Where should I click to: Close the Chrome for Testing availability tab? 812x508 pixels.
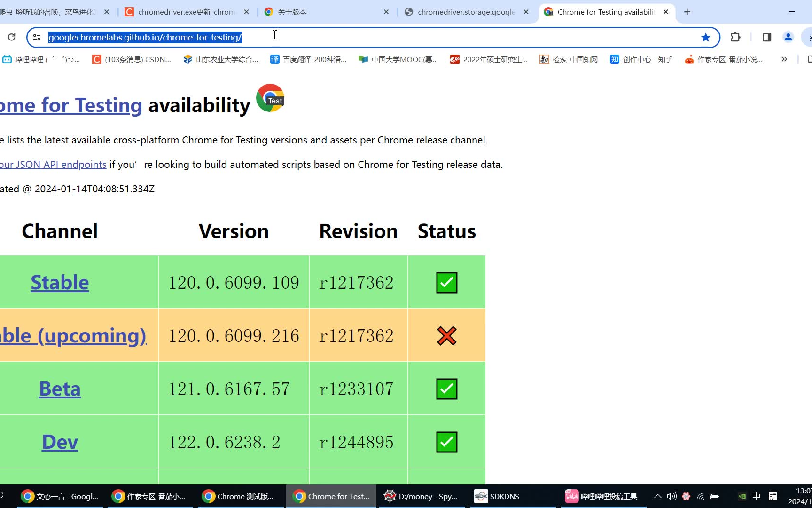point(666,12)
